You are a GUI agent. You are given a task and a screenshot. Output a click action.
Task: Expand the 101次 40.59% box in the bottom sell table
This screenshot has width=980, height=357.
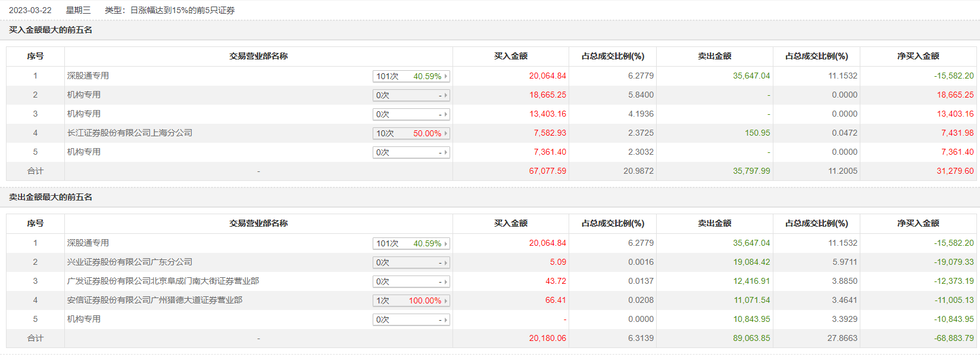point(411,243)
